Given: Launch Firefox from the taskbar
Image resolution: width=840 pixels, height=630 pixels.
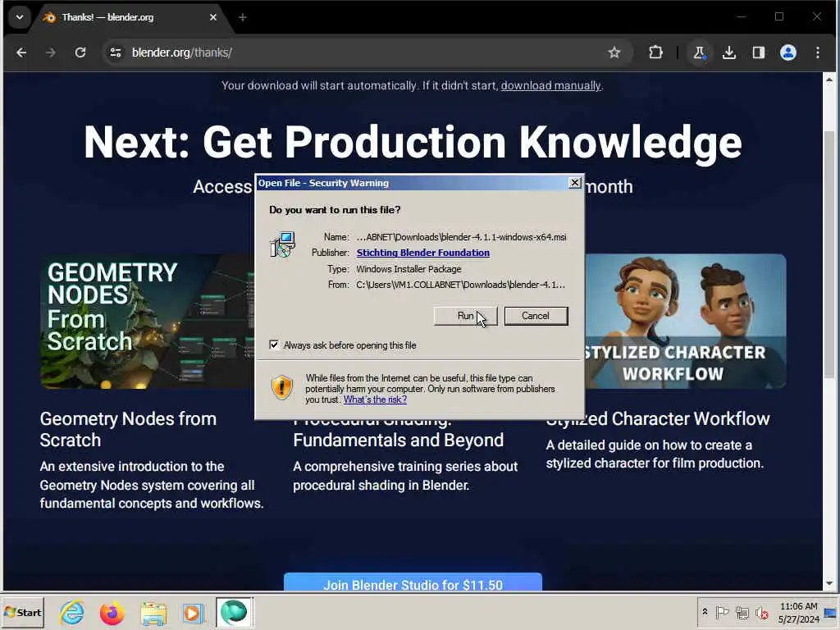Looking at the screenshot, I should point(112,612).
